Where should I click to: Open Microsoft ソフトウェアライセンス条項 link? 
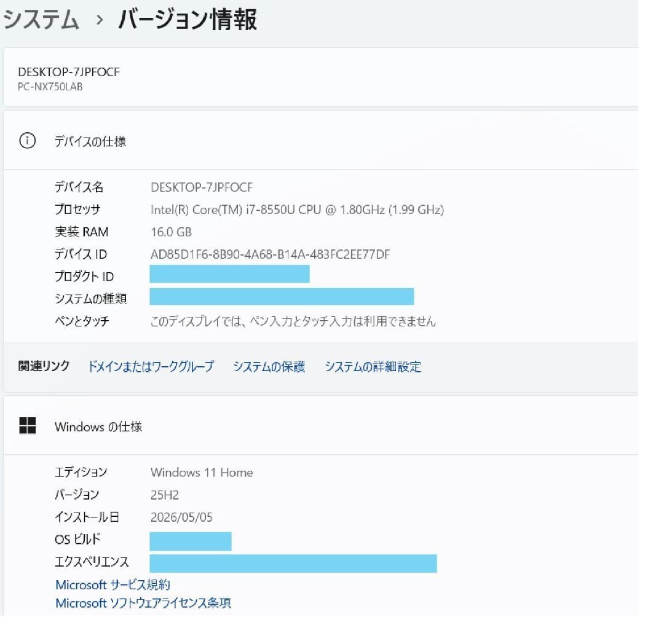pos(143,603)
